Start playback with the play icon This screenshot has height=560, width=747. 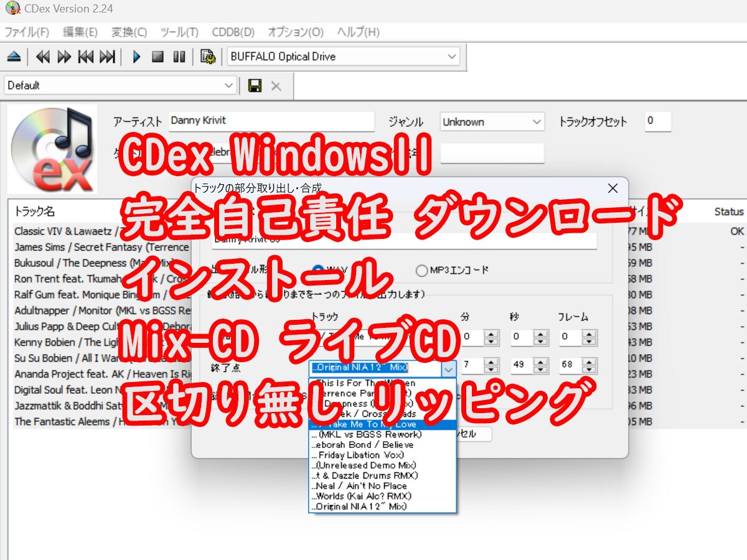tap(137, 57)
